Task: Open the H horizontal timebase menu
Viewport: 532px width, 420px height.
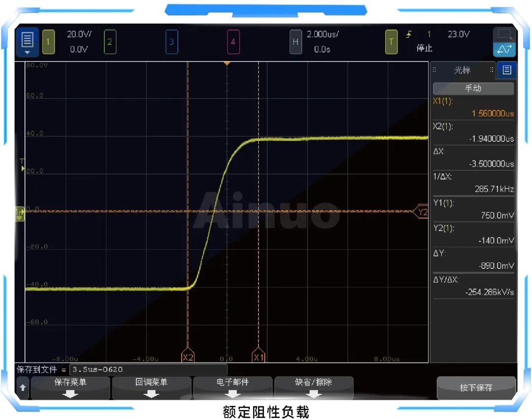Action: (296, 42)
